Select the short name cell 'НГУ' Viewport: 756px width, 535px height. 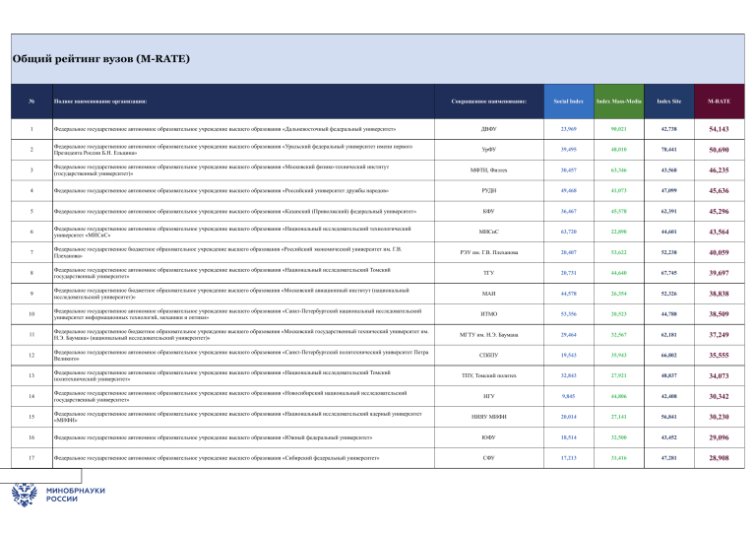[x=489, y=396]
